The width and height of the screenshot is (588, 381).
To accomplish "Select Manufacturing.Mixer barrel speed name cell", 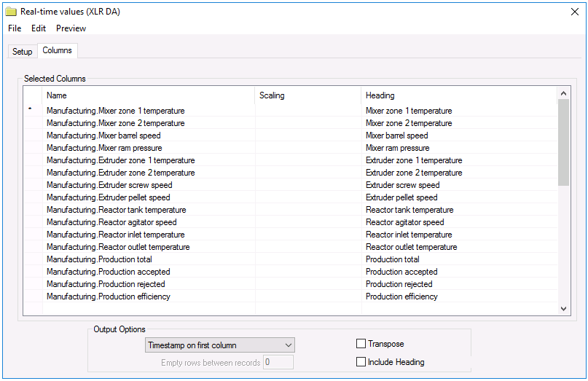I will click(x=149, y=135).
